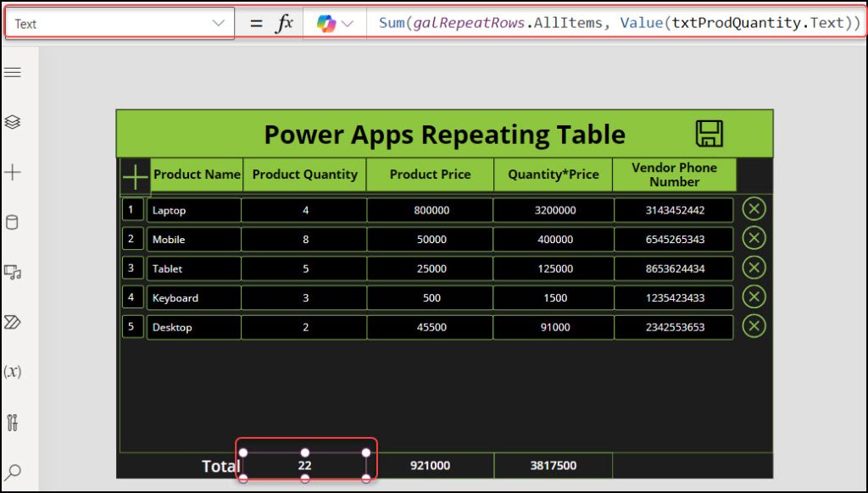Click price field showing 25000
868x493 pixels.
[x=430, y=269]
